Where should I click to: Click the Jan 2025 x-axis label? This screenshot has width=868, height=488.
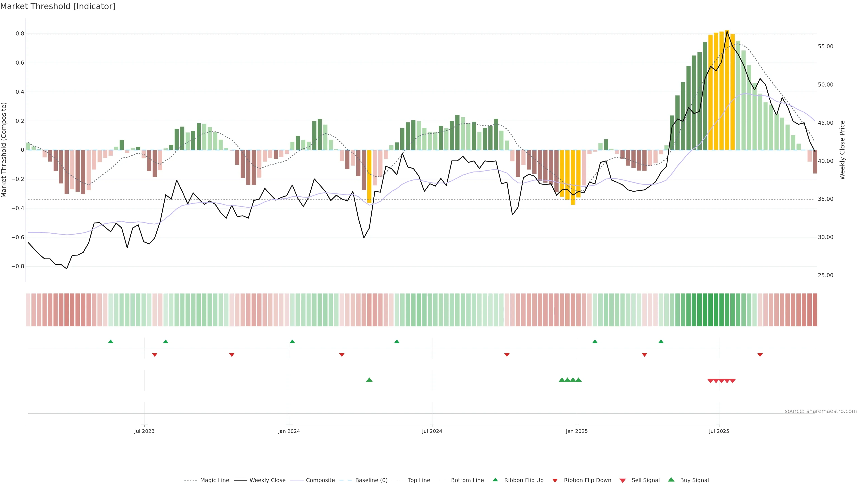[577, 431]
